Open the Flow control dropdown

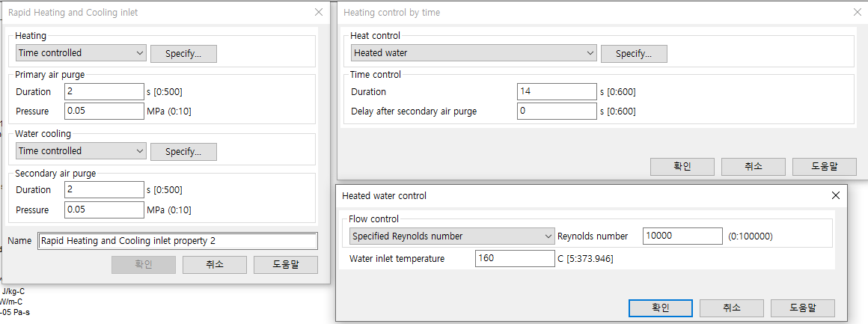click(x=452, y=236)
